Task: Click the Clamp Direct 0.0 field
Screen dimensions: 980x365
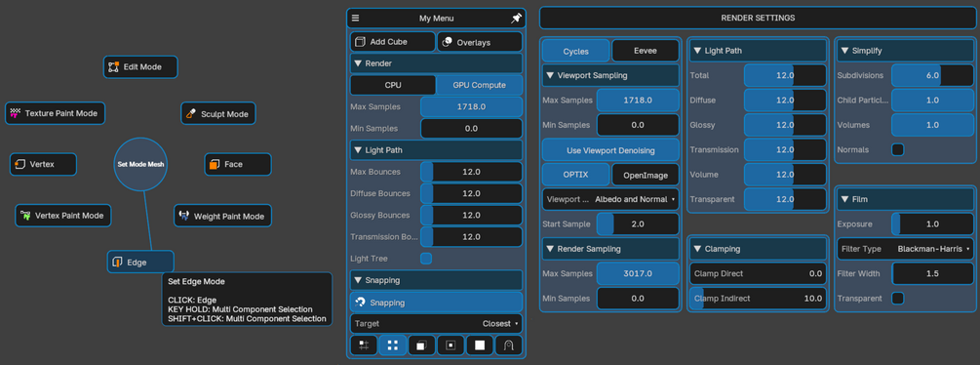Action: tap(758, 273)
